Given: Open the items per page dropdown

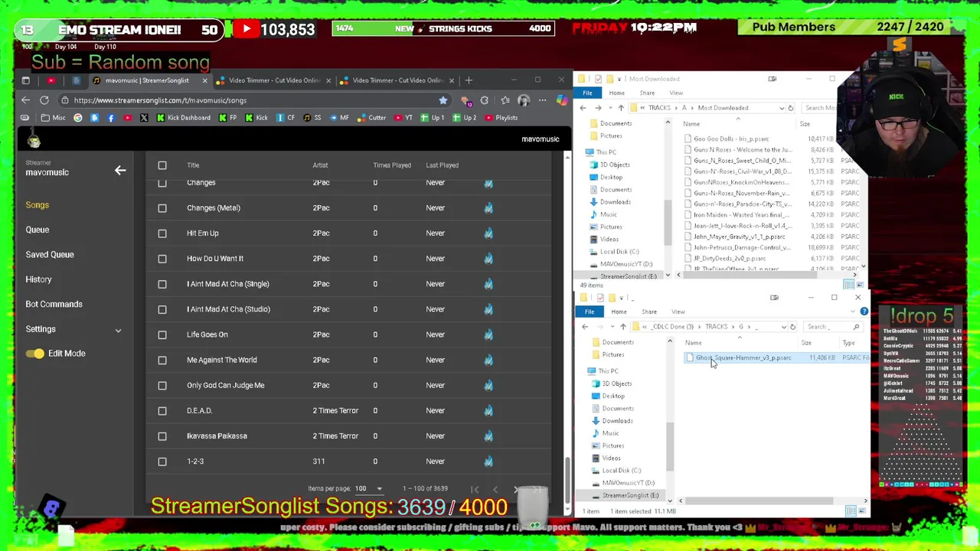Looking at the screenshot, I should coord(368,488).
